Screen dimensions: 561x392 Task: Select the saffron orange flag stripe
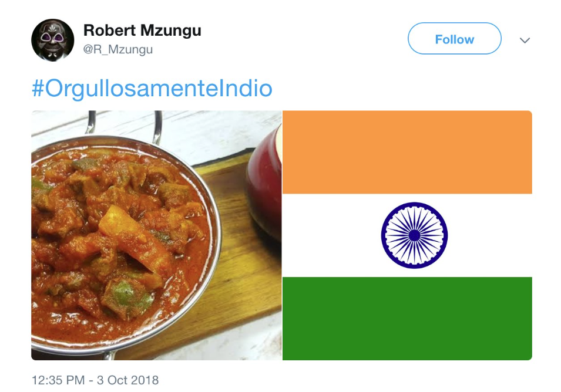click(x=407, y=152)
